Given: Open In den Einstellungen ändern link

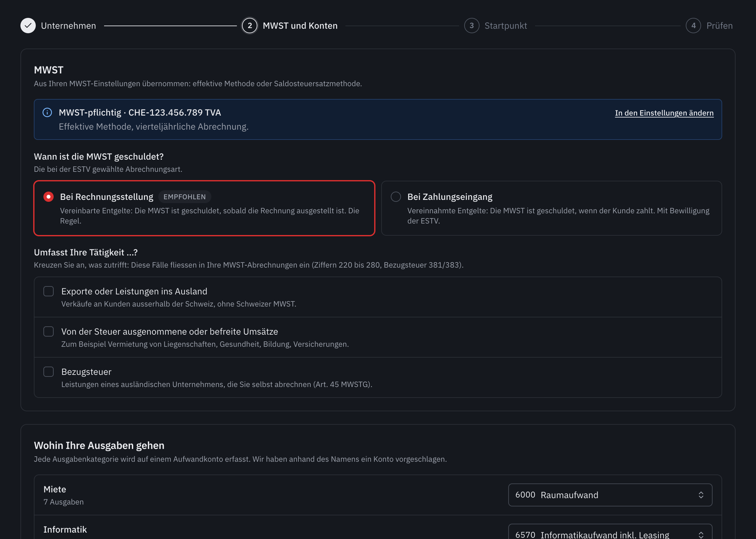Looking at the screenshot, I should click(x=664, y=113).
